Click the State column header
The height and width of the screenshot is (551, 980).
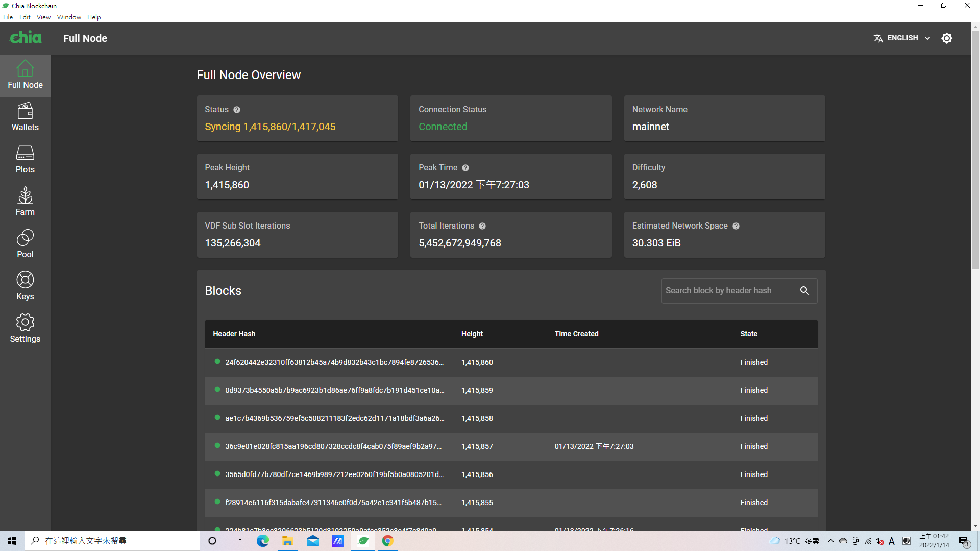(x=749, y=334)
